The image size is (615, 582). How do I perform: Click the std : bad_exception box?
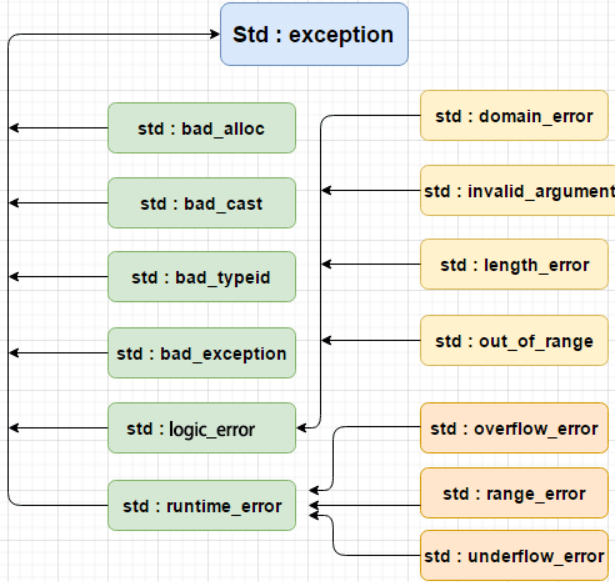tap(202, 353)
